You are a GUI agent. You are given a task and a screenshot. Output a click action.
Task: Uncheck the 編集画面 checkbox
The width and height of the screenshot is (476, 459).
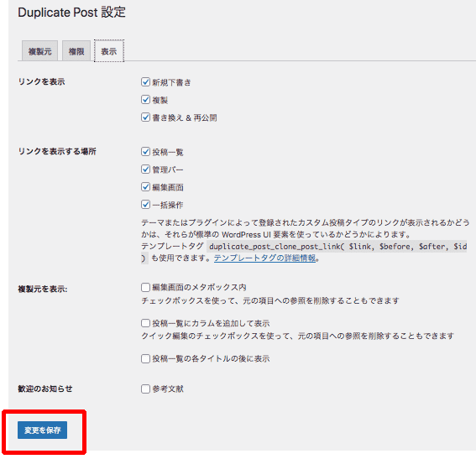[145, 187]
